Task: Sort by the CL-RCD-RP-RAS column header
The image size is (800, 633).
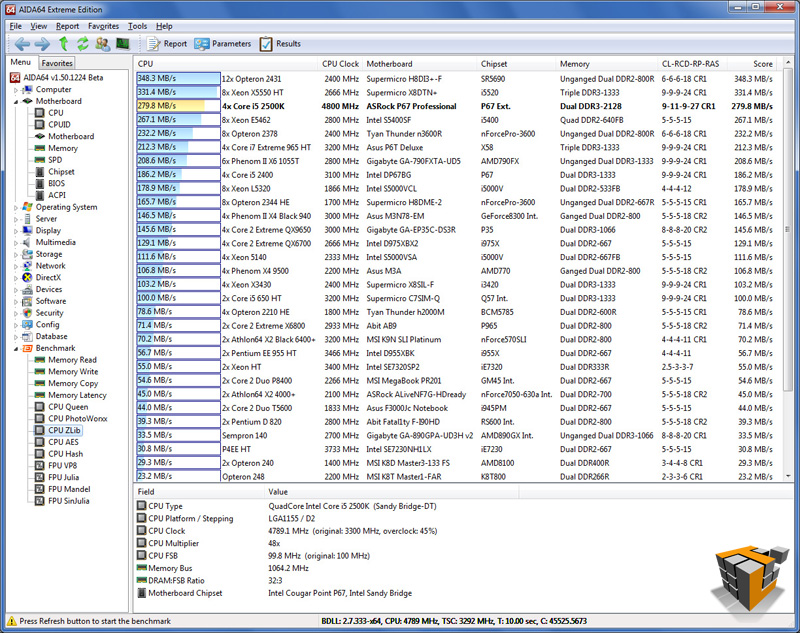Action: [693, 64]
